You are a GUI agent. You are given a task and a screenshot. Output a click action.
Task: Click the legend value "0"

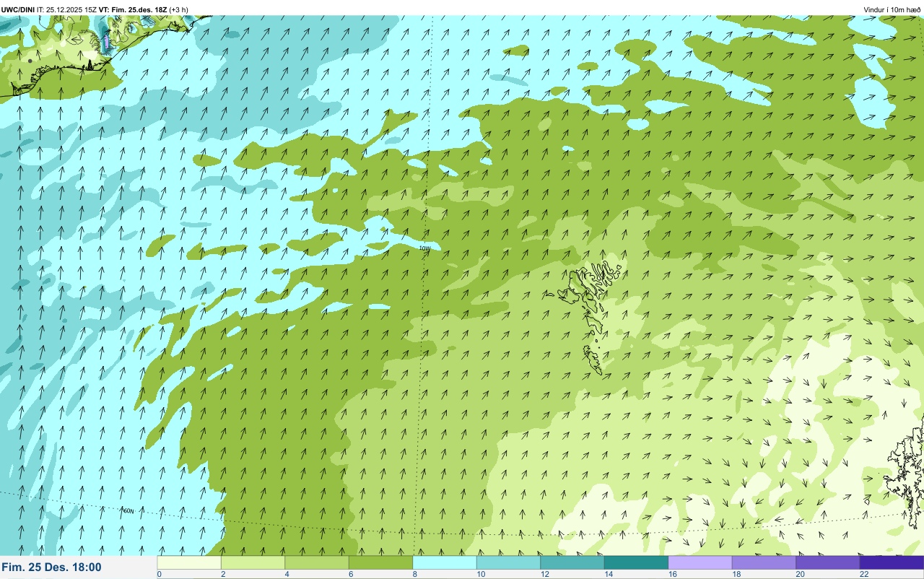click(x=159, y=574)
